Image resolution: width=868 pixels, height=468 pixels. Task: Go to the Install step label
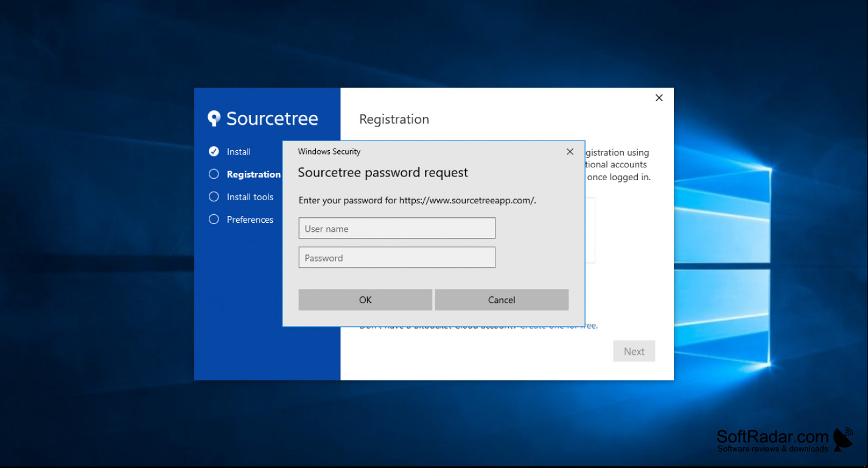click(x=239, y=152)
